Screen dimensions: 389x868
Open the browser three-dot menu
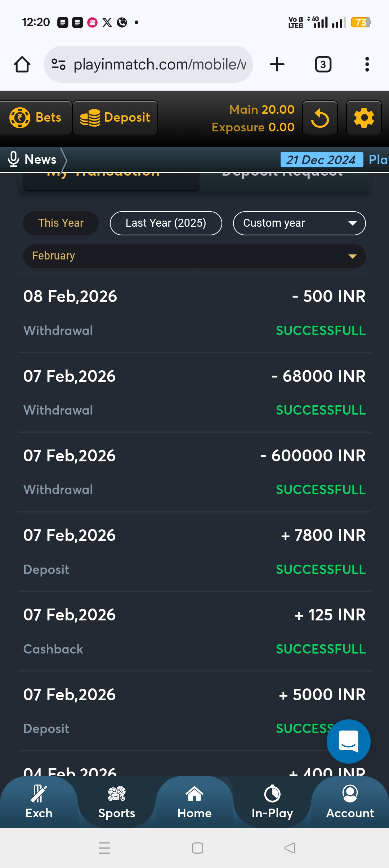pyautogui.click(x=367, y=64)
